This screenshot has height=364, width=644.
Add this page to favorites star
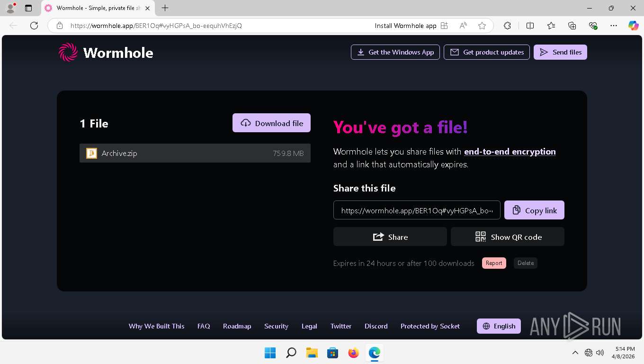click(482, 26)
